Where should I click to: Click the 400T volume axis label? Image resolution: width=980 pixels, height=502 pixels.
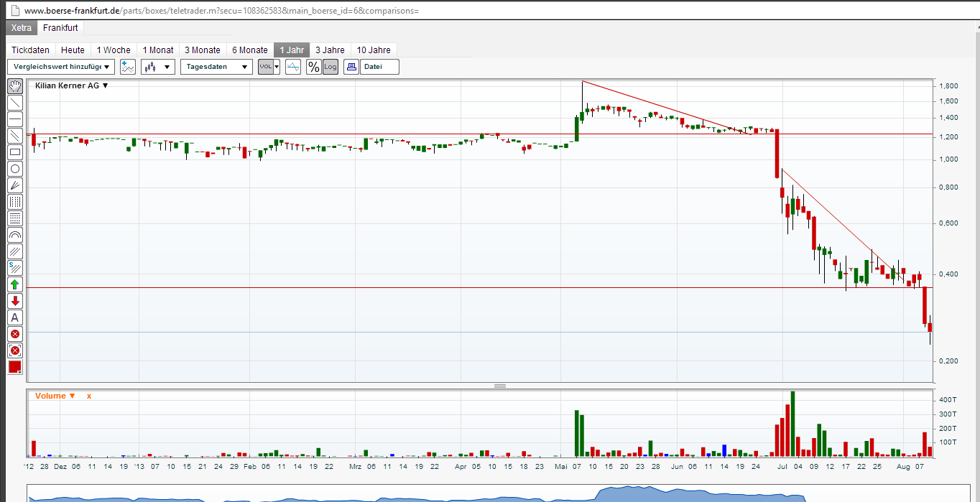949,399
